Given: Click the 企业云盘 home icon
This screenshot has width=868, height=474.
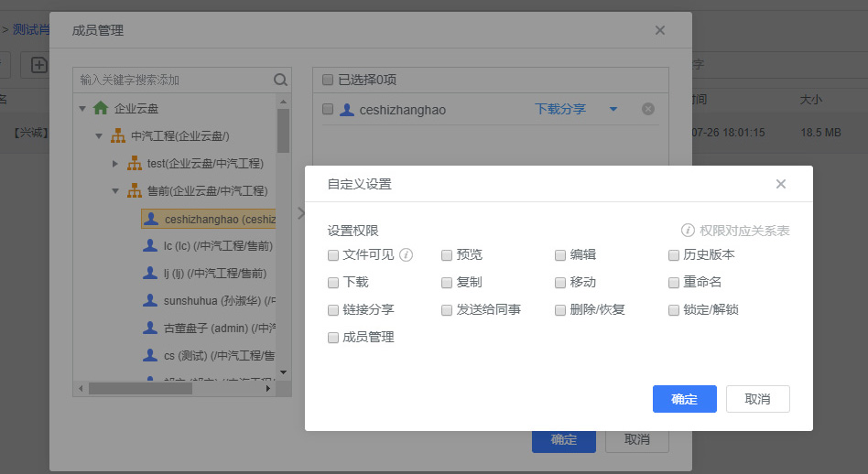Looking at the screenshot, I should click(101, 108).
